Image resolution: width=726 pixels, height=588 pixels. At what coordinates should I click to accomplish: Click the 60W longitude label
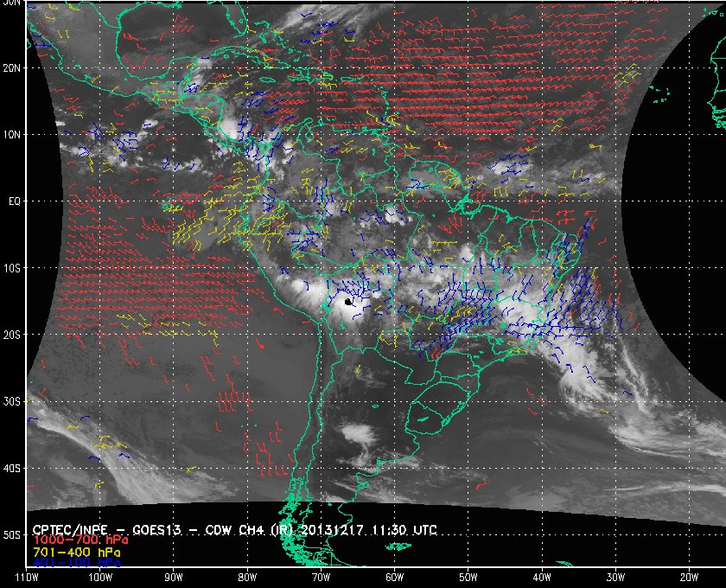(x=394, y=578)
